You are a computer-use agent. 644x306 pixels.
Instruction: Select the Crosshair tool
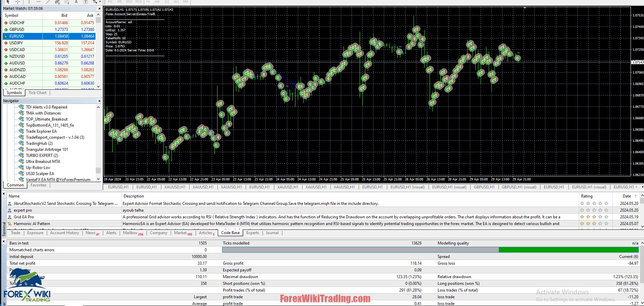(17, 2)
